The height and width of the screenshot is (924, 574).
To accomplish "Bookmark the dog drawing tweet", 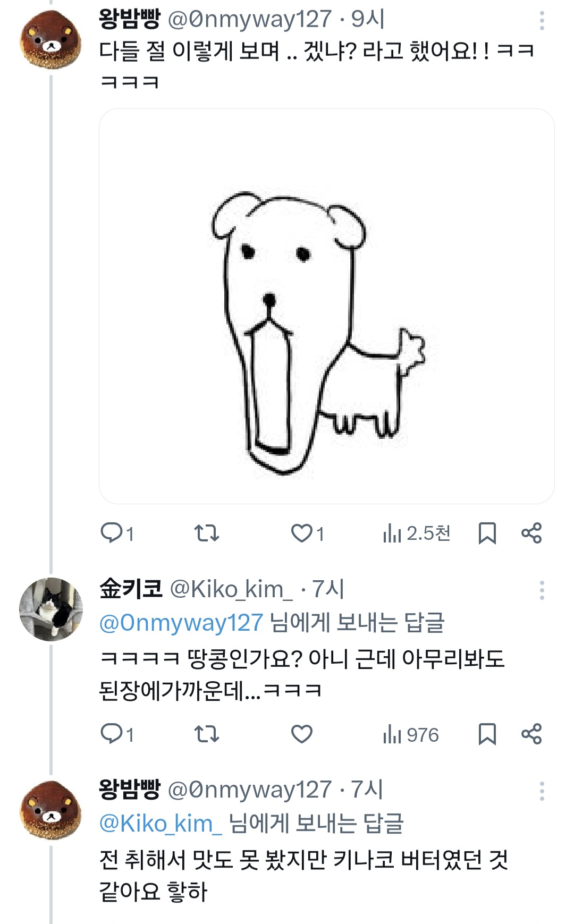I will point(487,533).
